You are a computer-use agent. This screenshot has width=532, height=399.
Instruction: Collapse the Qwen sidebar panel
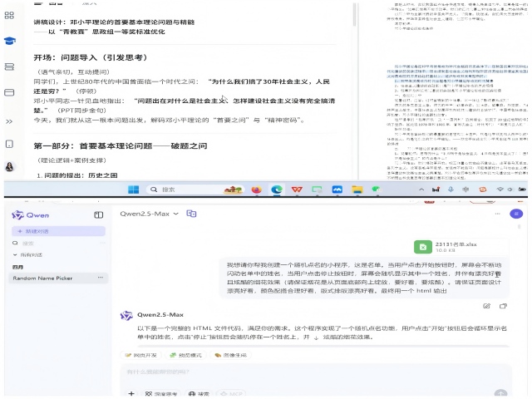98,214
